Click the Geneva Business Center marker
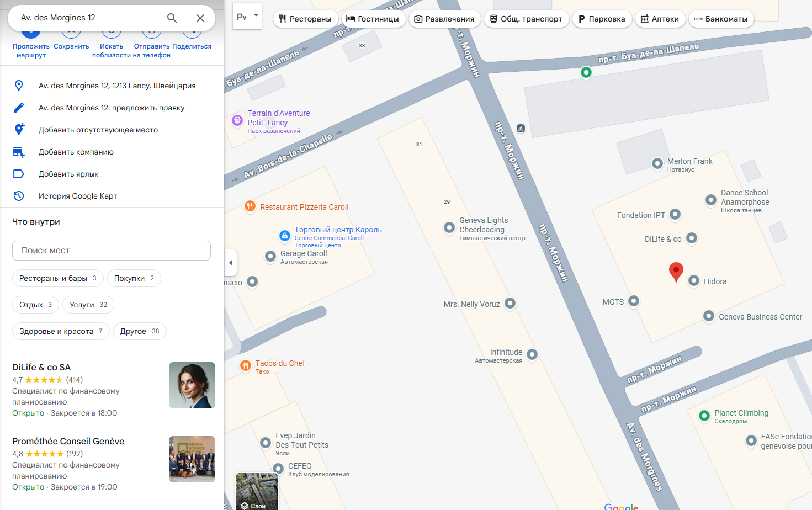 [x=709, y=316]
